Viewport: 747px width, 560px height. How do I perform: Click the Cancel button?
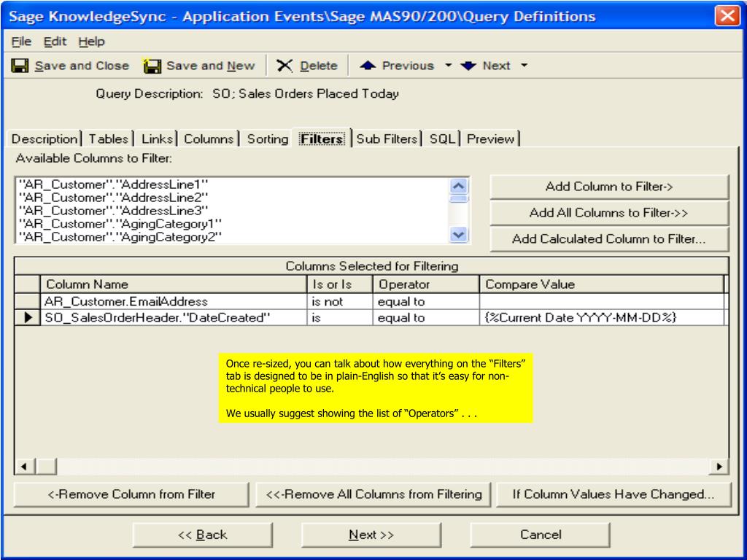click(541, 534)
